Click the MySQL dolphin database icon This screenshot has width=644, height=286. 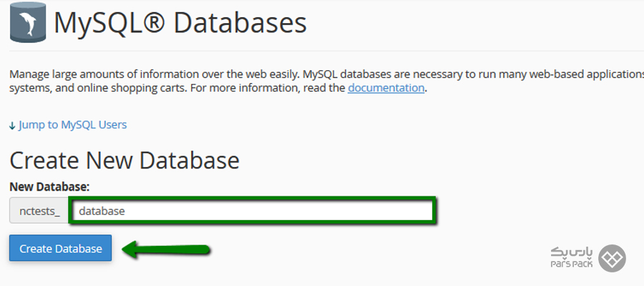(27, 22)
